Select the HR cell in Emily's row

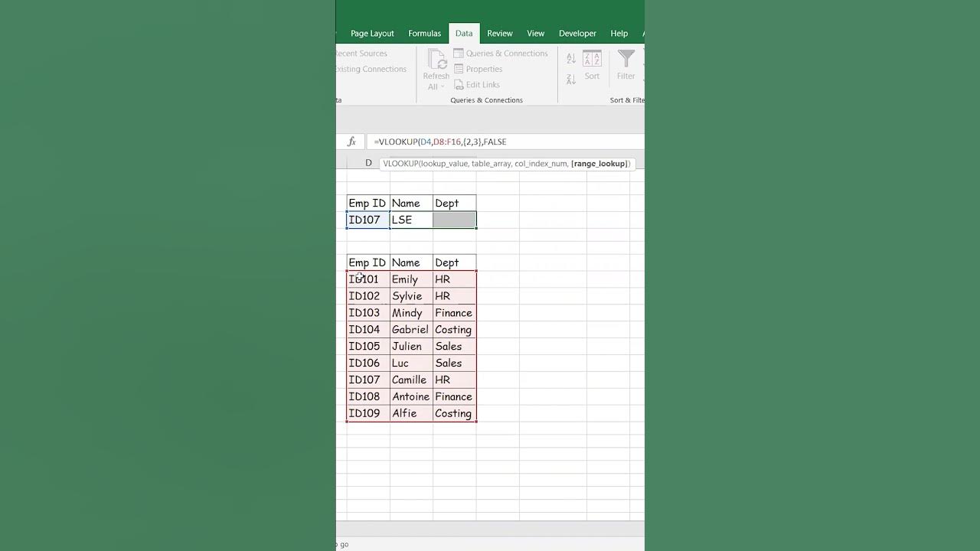click(454, 279)
